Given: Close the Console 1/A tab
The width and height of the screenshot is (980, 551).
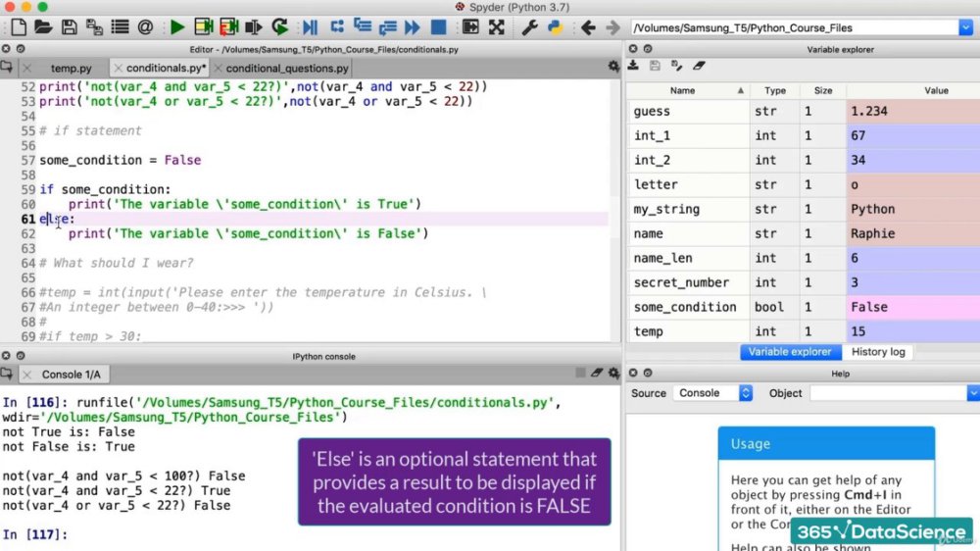Looking at the screenshot, I should [x=26, y=374].
